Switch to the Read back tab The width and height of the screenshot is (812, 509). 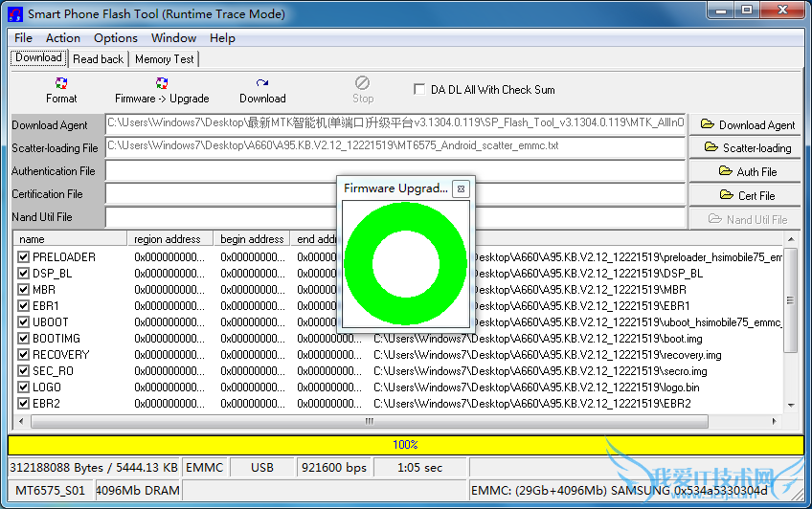tap(99, 59)
